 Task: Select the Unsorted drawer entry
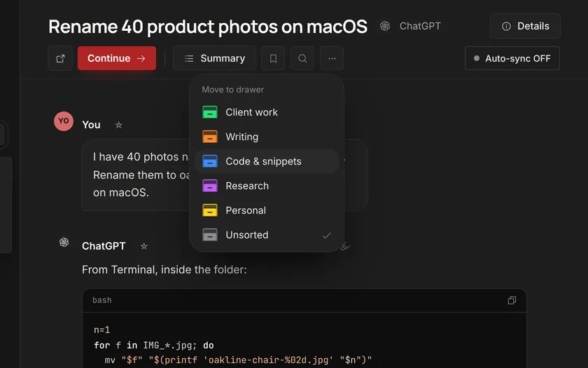click(267, 235)
